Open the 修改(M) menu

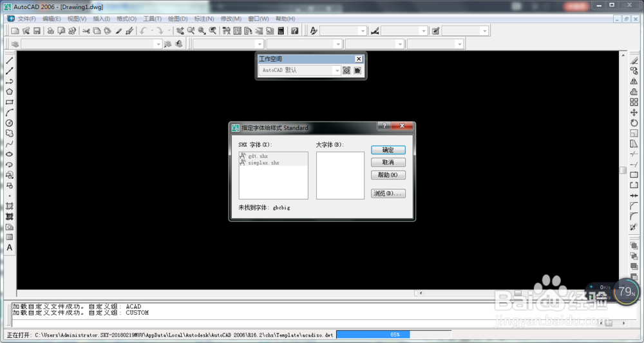[231, 19]
